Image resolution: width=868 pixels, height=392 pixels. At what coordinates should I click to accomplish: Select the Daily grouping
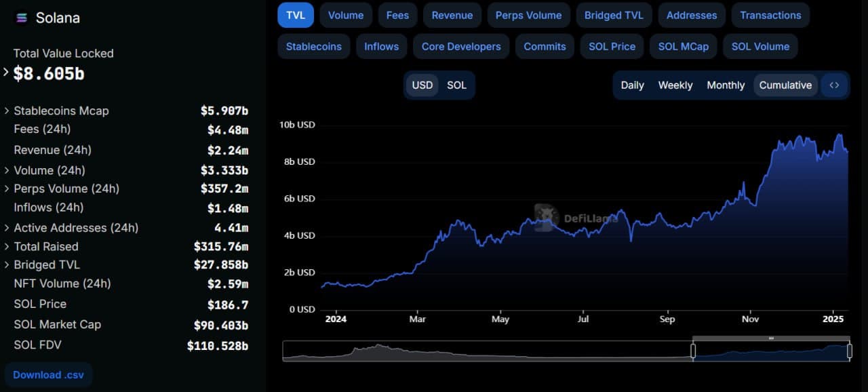point(632,85)
